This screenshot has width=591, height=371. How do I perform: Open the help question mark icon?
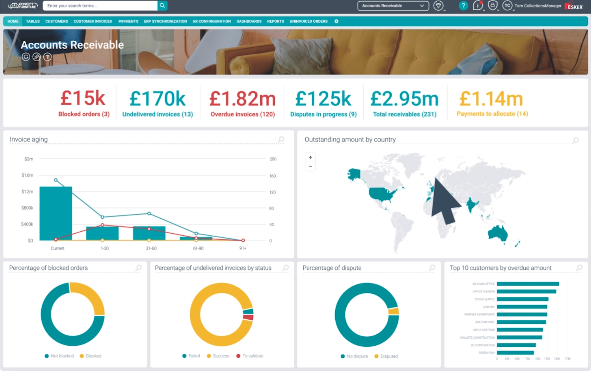coord(463,6)
